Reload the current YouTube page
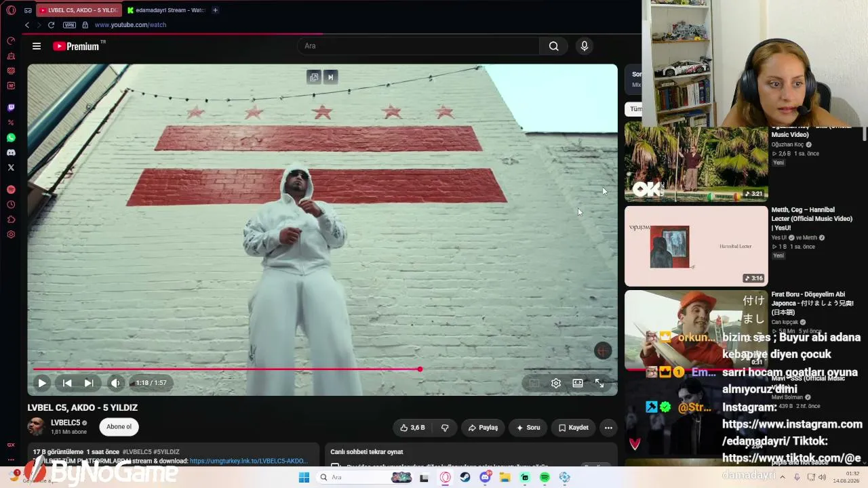868x488 pixels. click(51, 25)
